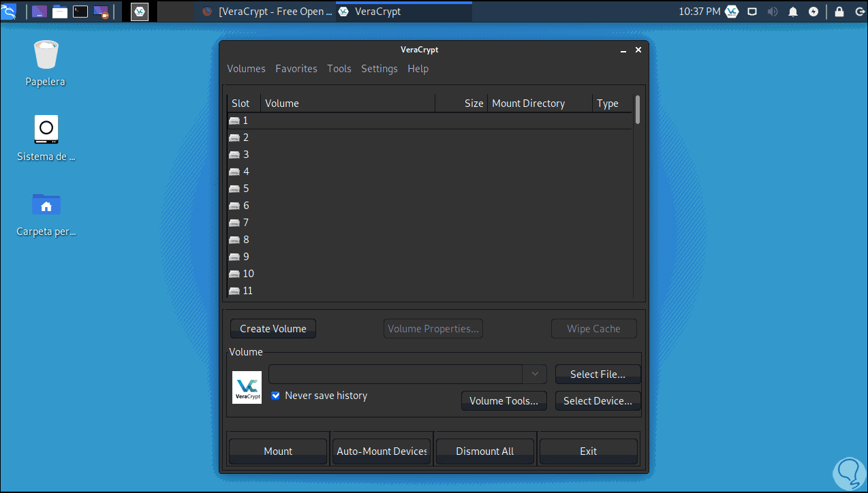This screenshot has height=493, width=868.
Task: Click the VeraCrypt workspace switcher thumbnail
Action: click(140, 12)
